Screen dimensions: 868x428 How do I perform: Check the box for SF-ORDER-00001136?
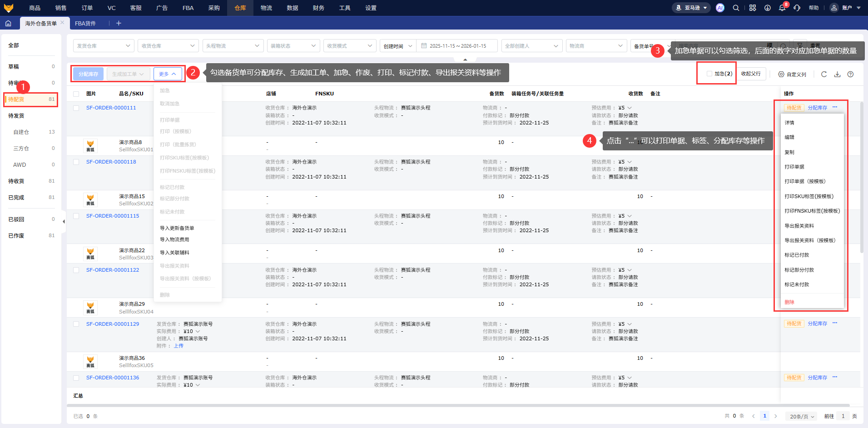76,378
